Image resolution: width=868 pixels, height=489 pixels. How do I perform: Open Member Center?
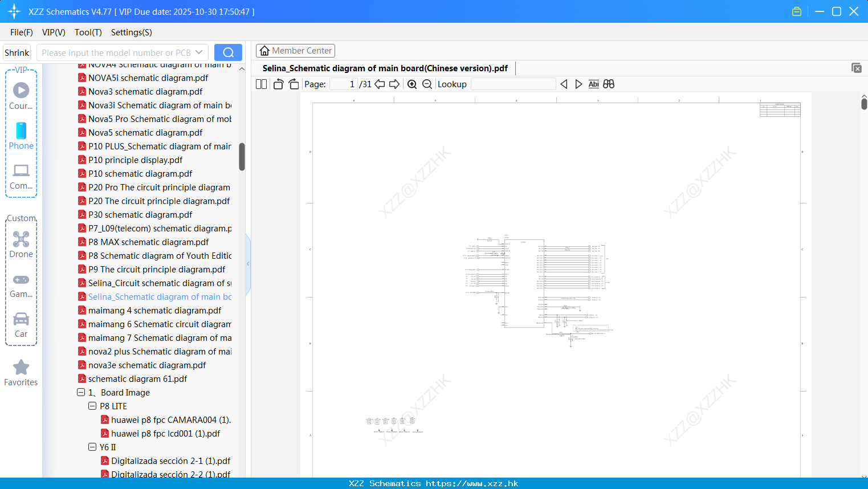pyautogui.click(x=295, y=51)
